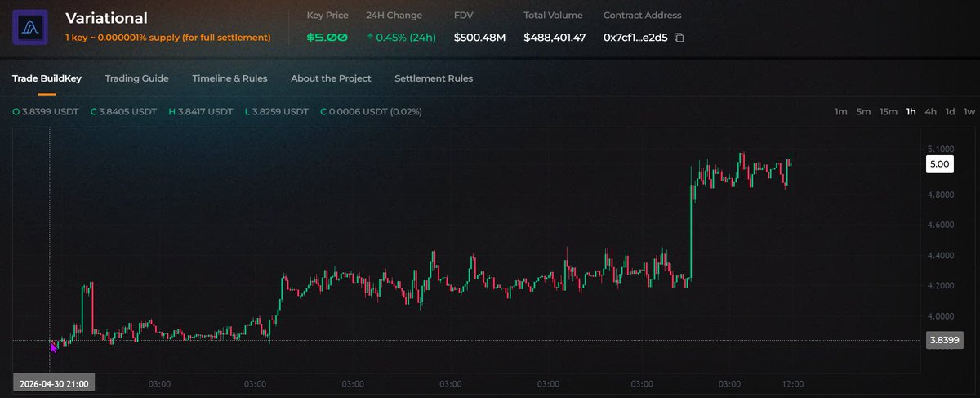Open the Trade BuildKey tab
The image size is (980, 398).
47,78
